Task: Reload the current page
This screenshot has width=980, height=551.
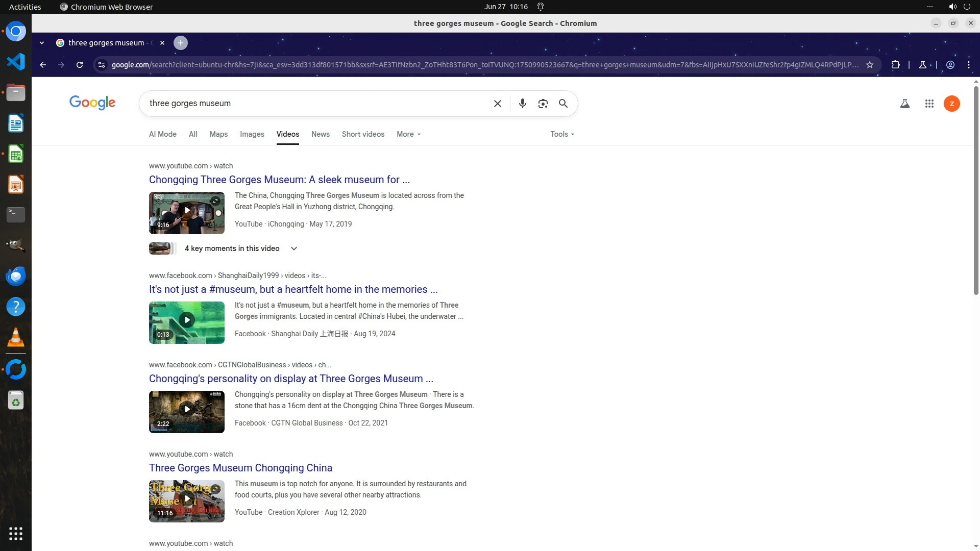Action: (80, 65)
